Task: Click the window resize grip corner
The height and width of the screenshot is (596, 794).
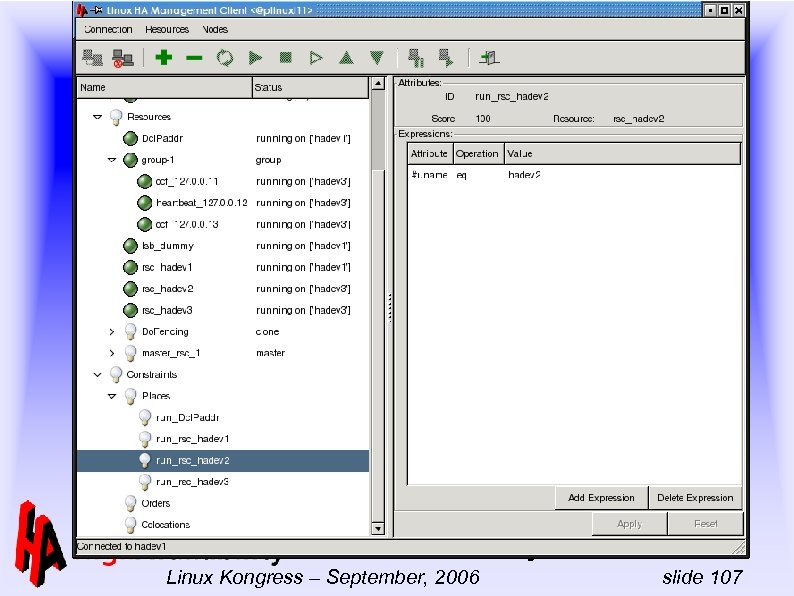Action: coord(739,547)
